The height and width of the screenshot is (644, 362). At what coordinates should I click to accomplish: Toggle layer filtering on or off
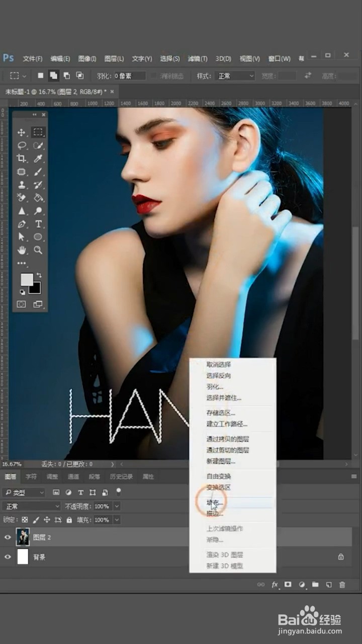[119, 491]
